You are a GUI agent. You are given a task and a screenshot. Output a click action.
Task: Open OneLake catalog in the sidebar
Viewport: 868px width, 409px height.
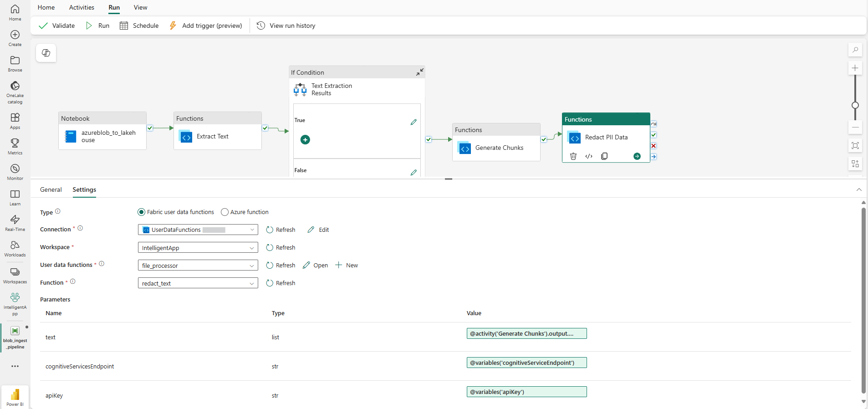pyautogui.click(x=15, y=92)
